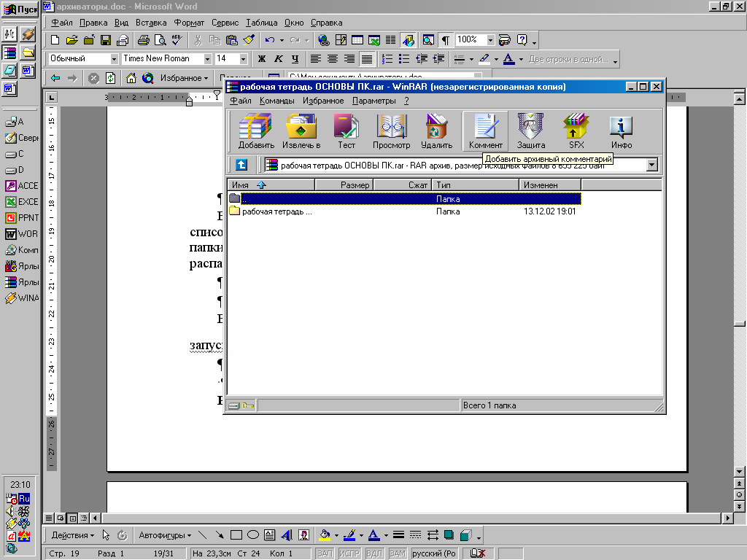Image resolution: width=747 pixels, height=560 pixels.
Task: Expand the WinRAR archive path dropdown
Action: [651, 165]
